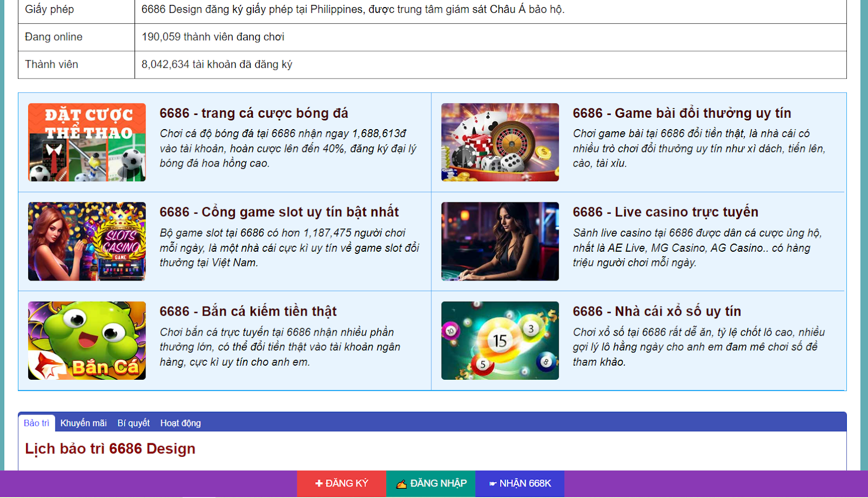Open the card game casino chips thumbnail
This screenshot has height=498, width=868.
tap(500, 142)
